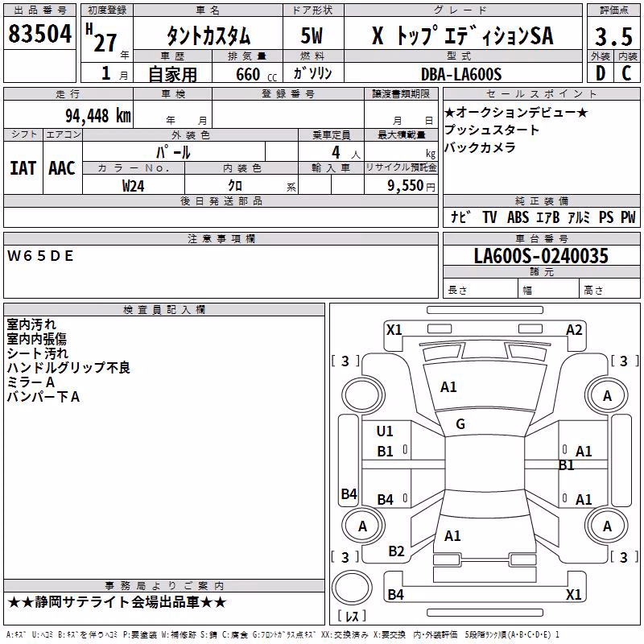Click the X1 mark above the diagram's upper bumper
The height and width of the screenshot is (644, 644).
tap(394, 330)
